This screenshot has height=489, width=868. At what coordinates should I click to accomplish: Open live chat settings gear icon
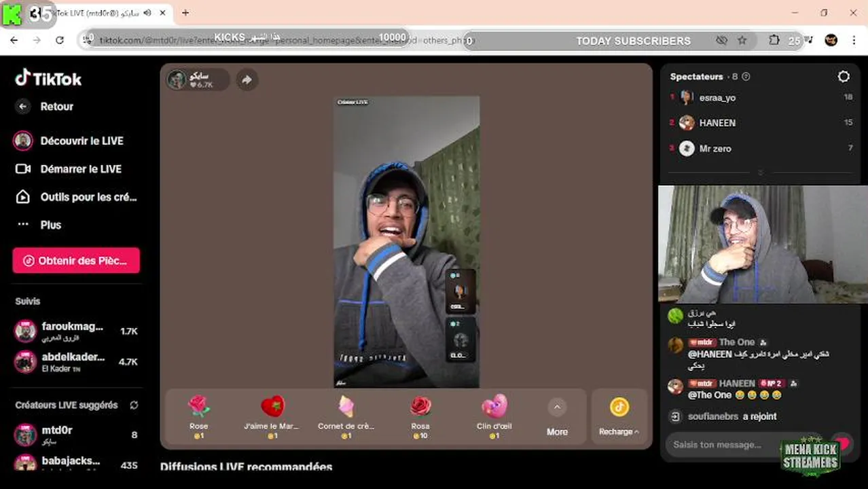(844, 77)
